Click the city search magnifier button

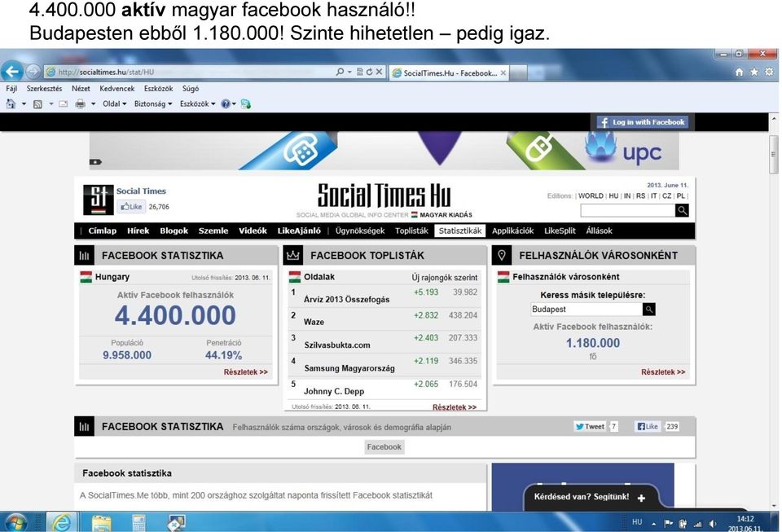pyautogui.click(x=649, y=309)
